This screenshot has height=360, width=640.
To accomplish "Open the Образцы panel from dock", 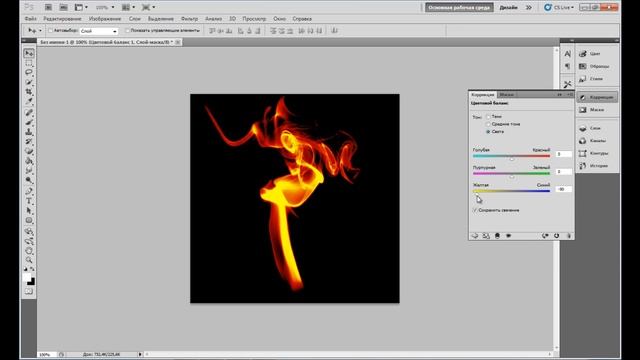I will [x=597, y=66].
